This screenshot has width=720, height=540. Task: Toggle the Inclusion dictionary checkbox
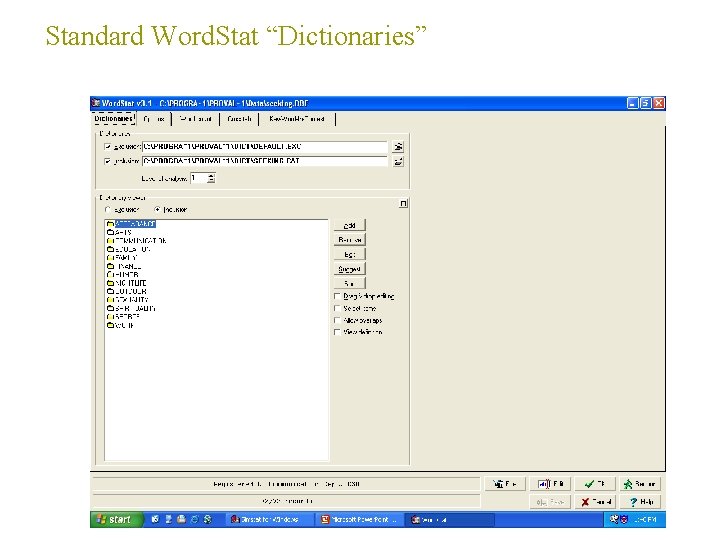click(x=107, y=161)
